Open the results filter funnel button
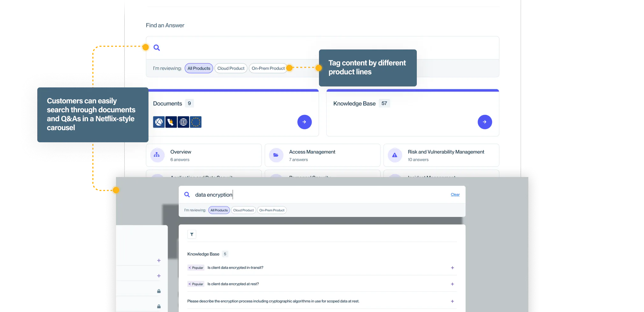The height and width of the screenshot is (312, 644). click(192, 234)
